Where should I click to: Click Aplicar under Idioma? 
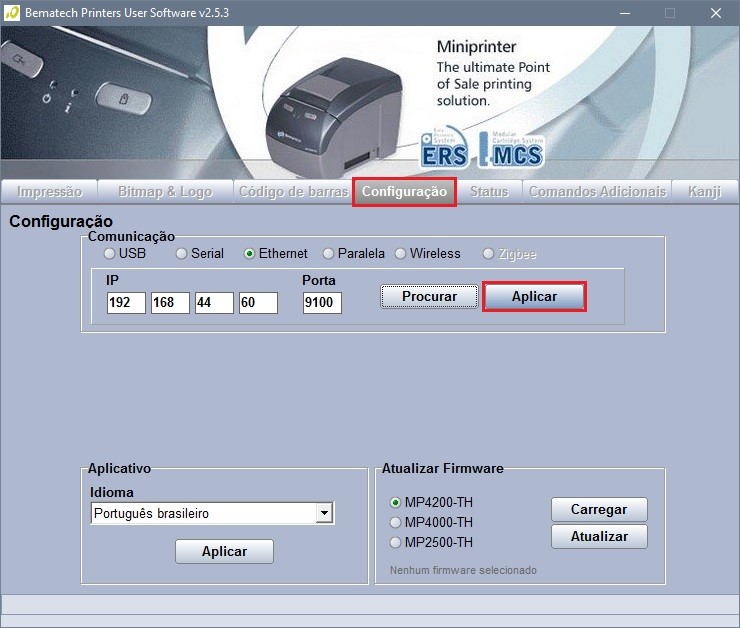pyautogui.click(x=224, y=551)
